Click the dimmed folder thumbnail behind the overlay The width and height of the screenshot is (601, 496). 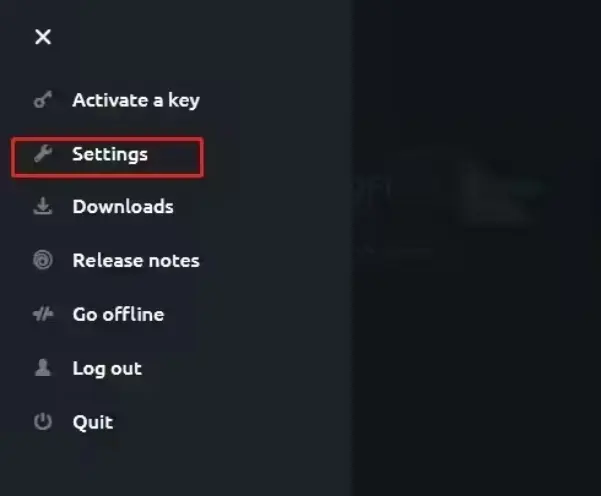498,192
